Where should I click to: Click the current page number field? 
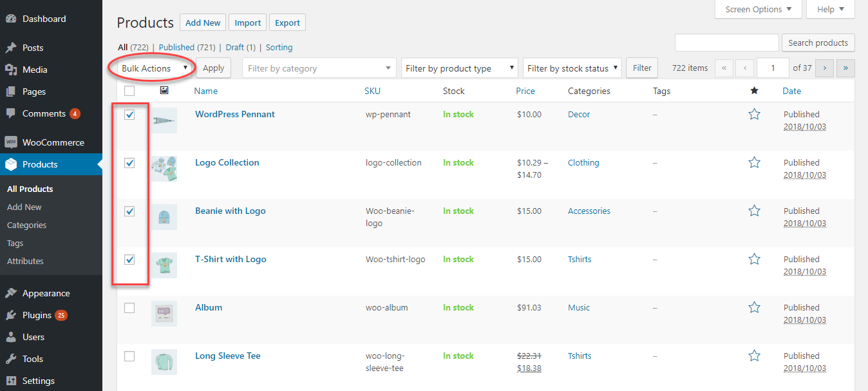tap(773, 68)
